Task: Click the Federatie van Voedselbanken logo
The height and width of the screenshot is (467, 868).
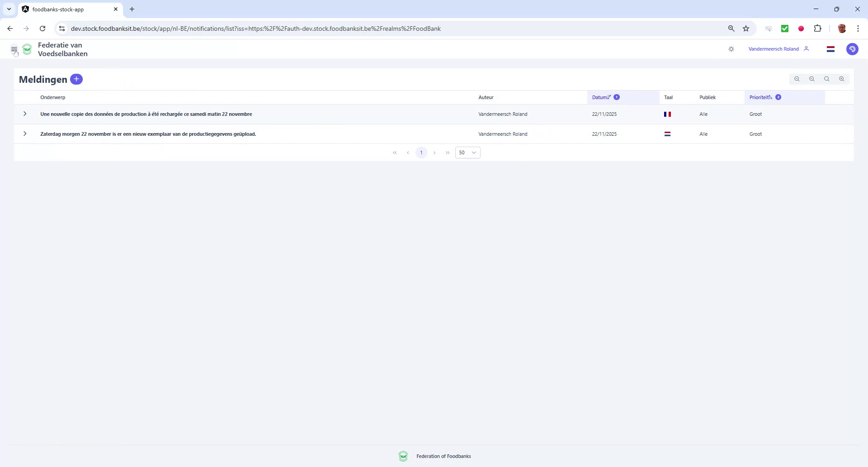Action: pos(27,49)
